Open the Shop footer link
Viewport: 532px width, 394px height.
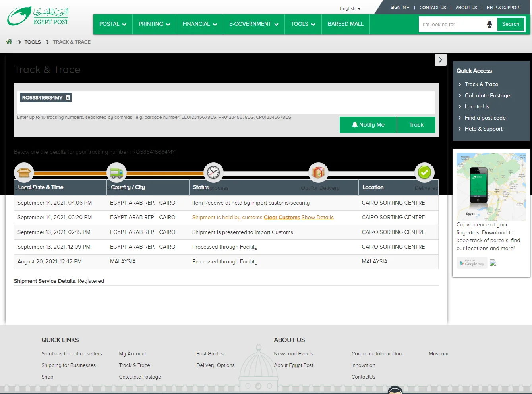(47, 377)
